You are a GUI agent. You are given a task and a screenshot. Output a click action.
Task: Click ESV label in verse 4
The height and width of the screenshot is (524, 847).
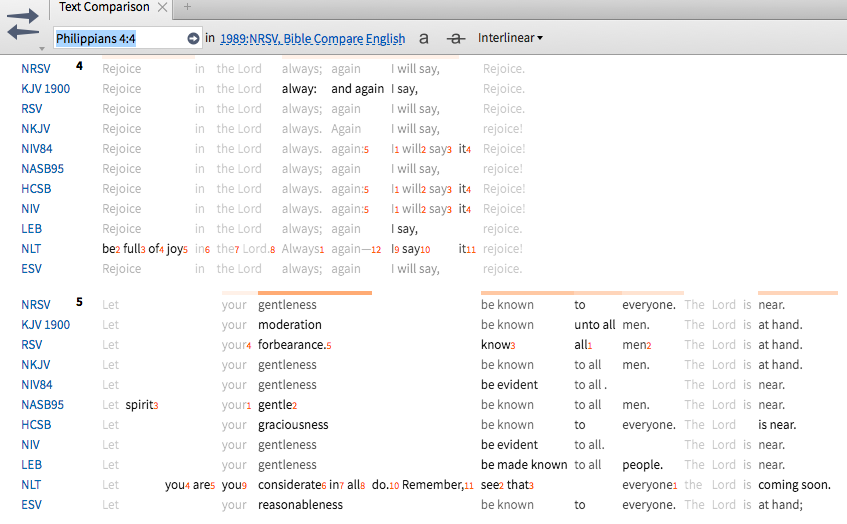[x=31, y=268]
